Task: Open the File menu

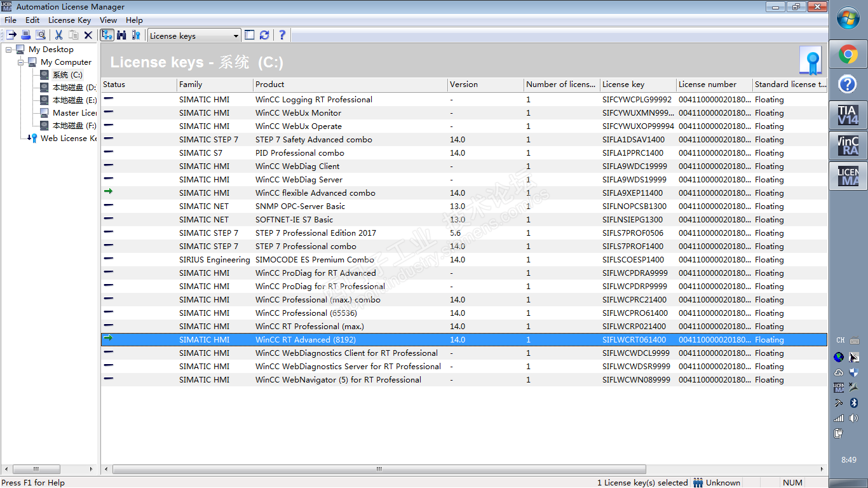Action: click(10, 20)
